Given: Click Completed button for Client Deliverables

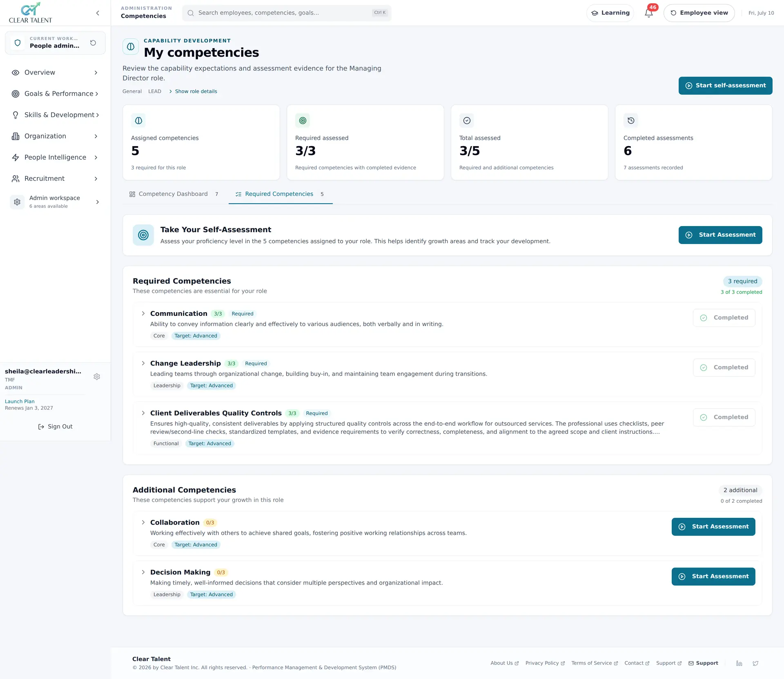Looking at the screenshot, I should point(724,417).
